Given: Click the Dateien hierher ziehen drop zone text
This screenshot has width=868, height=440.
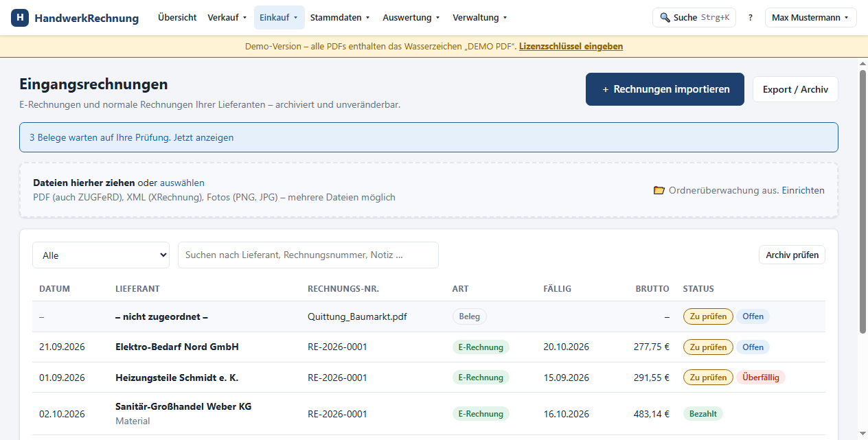Looking at the screenshot, I should point(84,183).
